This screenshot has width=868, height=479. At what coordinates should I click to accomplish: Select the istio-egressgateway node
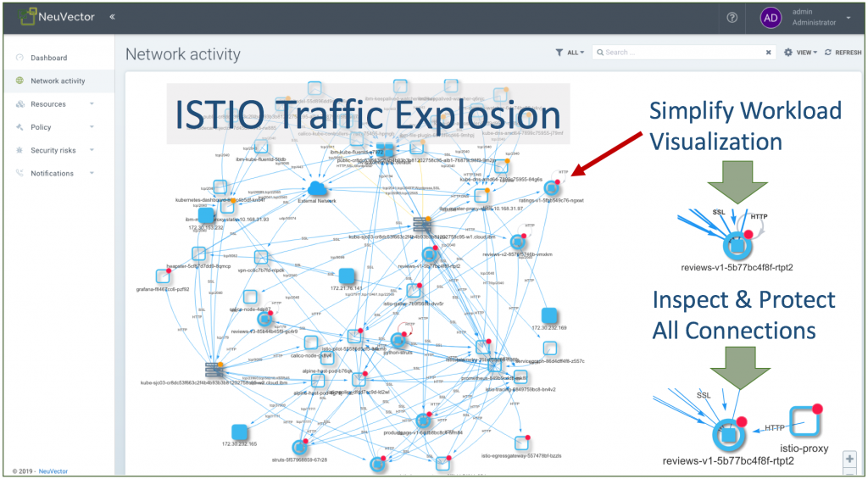tap(523, 443)
